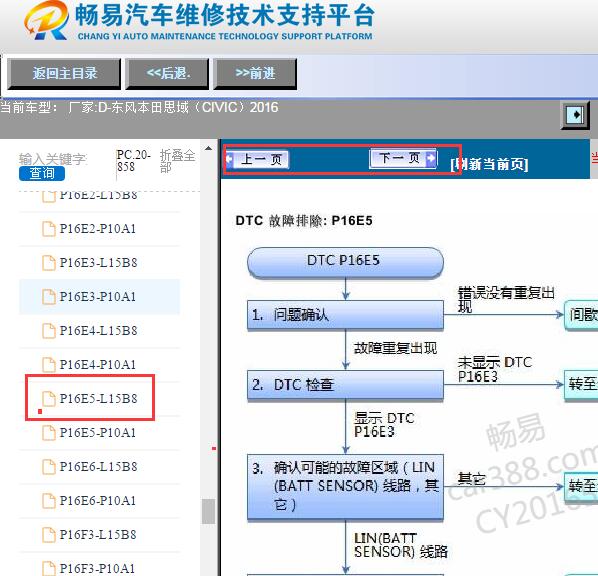Click document icon beside P16E3-P10A1
The height and width of the screenshot is (576, 598).
pos(48,297)
